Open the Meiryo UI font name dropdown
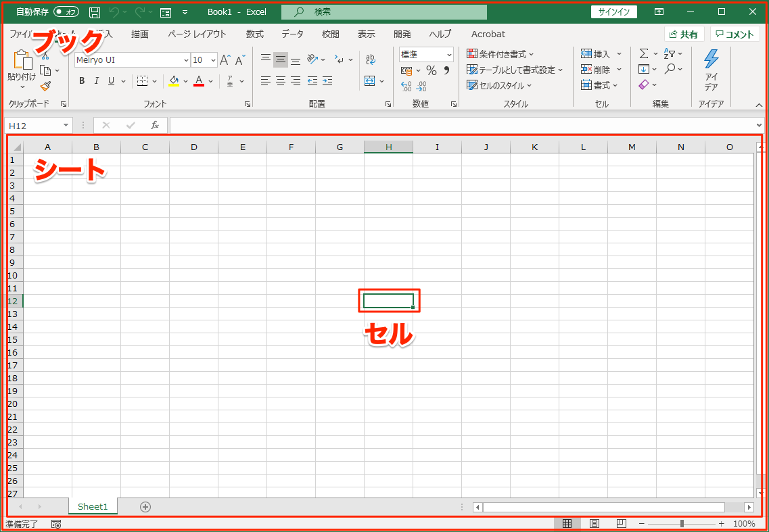 point(184,60)
